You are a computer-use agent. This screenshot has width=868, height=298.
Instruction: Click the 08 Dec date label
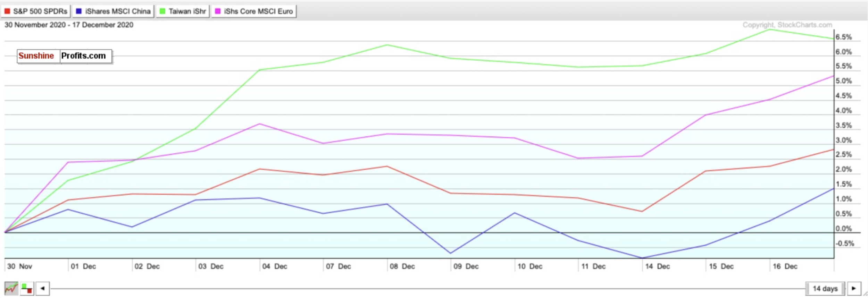pyautogui.click(x=402, y=266)
